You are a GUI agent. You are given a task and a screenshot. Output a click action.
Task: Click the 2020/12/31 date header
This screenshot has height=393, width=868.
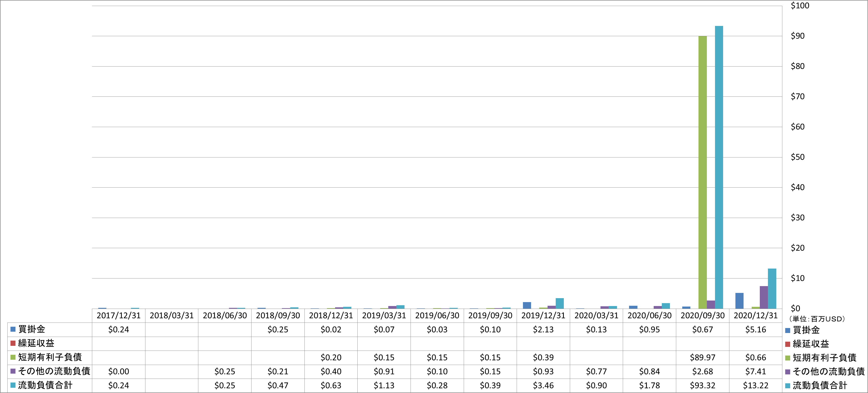tap(756, 315)
